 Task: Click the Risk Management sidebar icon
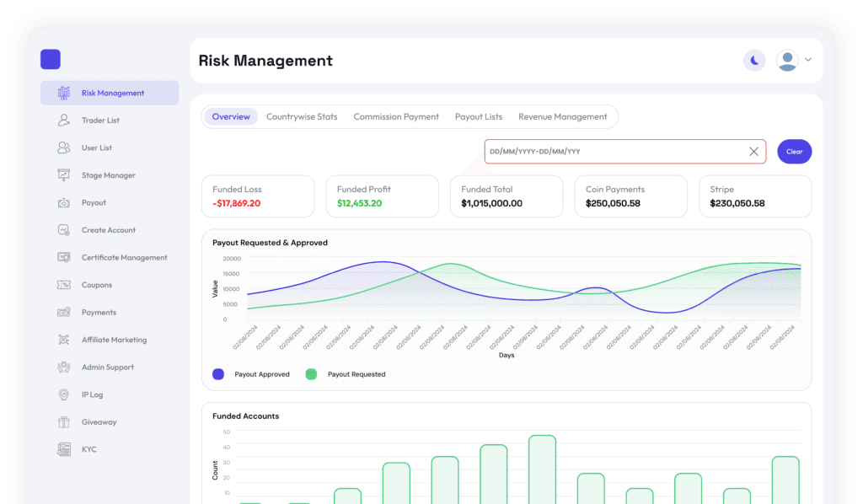pyautogui.click(x=64, y=93)
